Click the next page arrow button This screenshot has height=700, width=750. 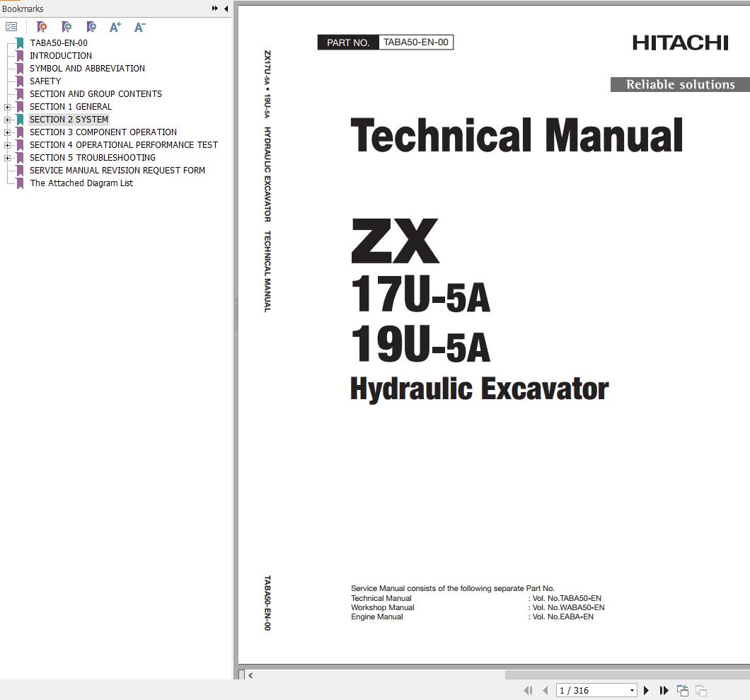pyautogui.click(x=647, y=690)
